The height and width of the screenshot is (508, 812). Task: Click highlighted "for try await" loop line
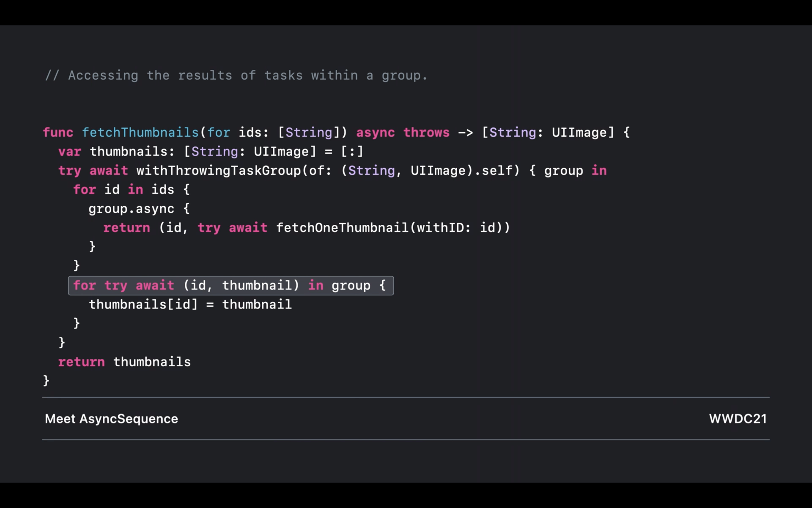point(231,286)
